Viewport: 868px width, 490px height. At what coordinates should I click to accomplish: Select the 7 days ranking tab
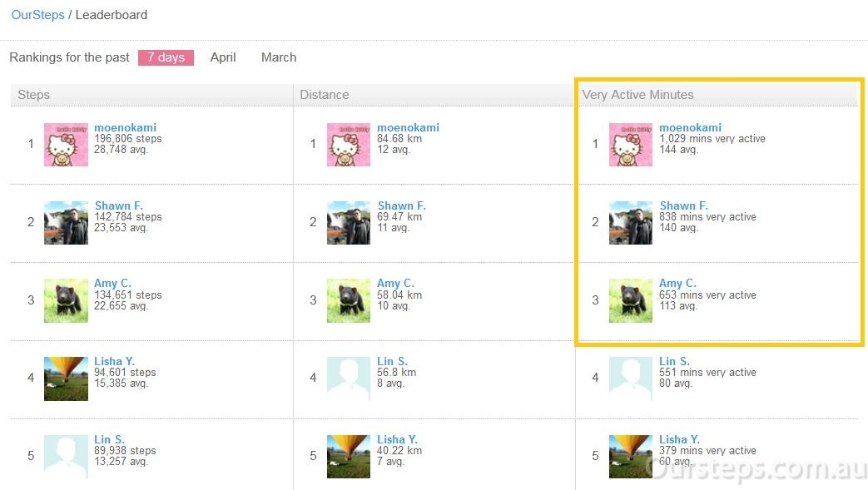click(x=166, y=57)
